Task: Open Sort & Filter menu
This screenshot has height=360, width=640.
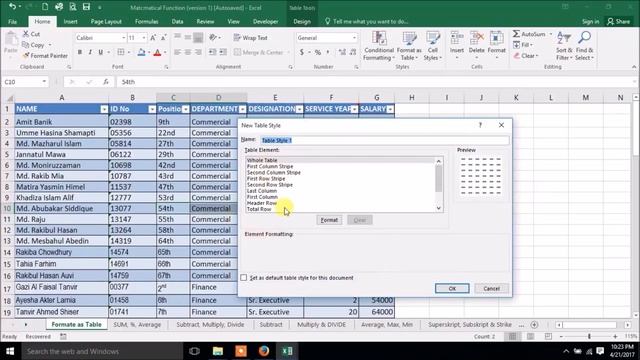Action: (564, 46)
